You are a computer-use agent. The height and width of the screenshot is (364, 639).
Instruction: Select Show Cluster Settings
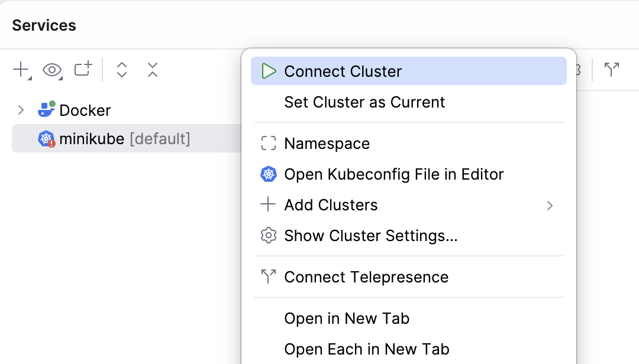click(x=371, y=235)
